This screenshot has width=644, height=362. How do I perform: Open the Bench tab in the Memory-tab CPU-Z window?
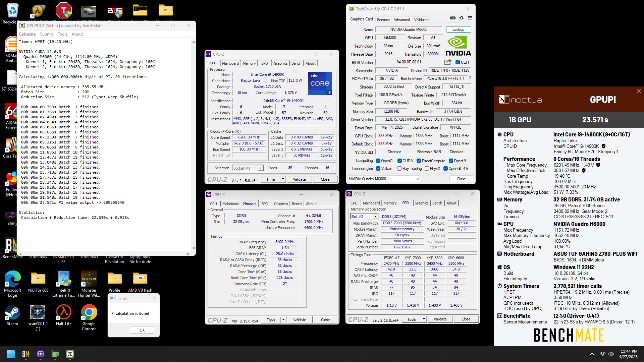click(297, 204)
